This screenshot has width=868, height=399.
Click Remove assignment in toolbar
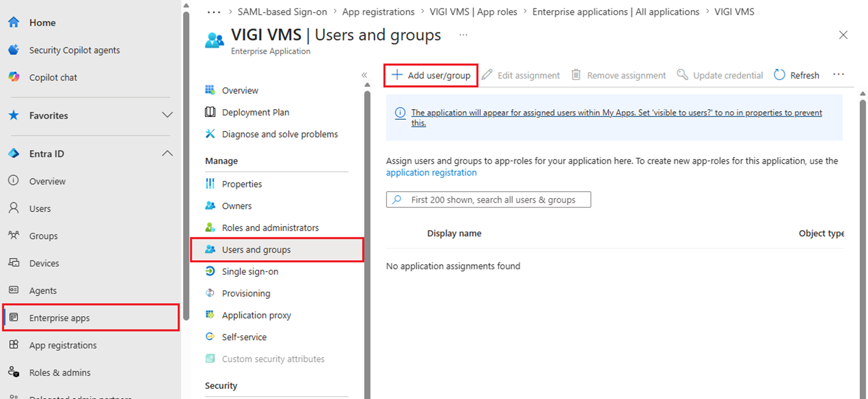pyautogui.click(x=619, y=75)
